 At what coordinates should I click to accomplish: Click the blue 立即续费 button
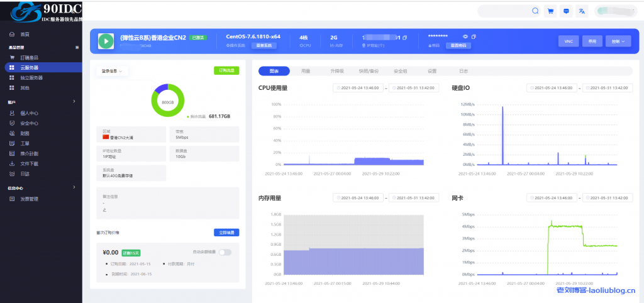click(x=226, y=232)
